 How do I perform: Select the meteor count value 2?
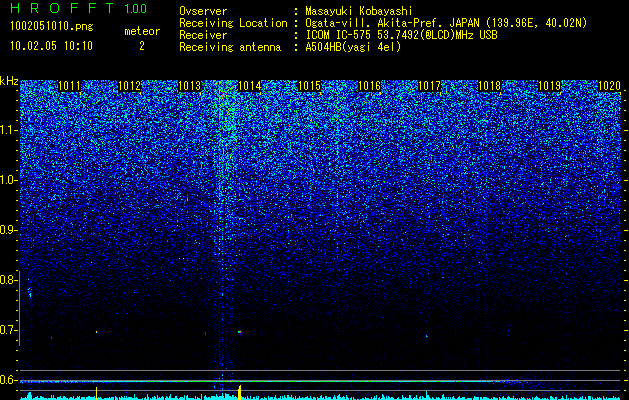[142, 46]
